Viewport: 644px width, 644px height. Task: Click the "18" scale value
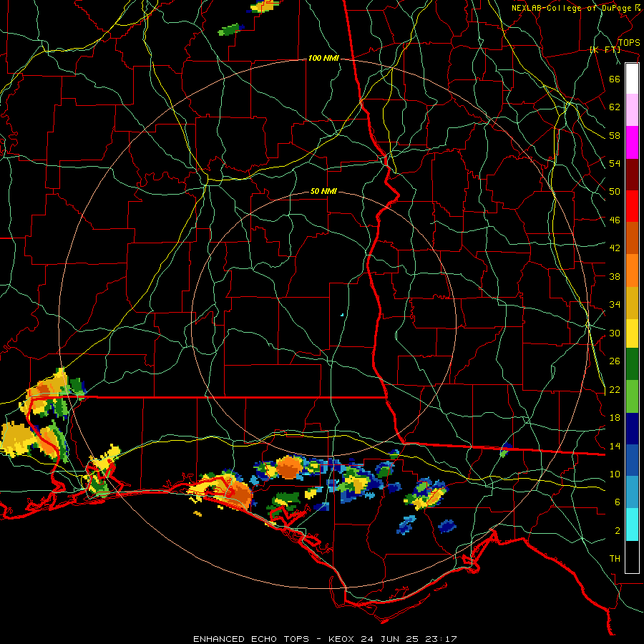615,418
